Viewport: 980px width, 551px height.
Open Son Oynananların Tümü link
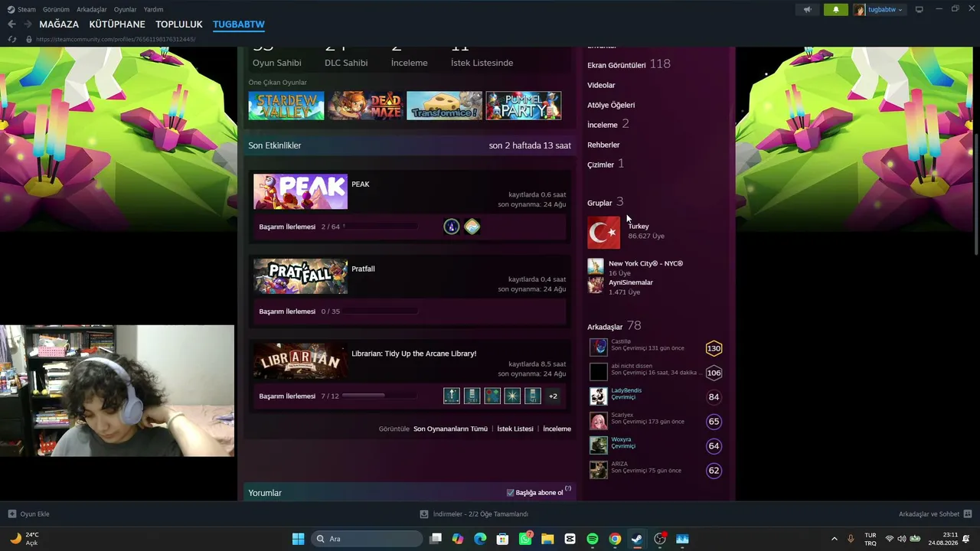click(x=450, y=429)
